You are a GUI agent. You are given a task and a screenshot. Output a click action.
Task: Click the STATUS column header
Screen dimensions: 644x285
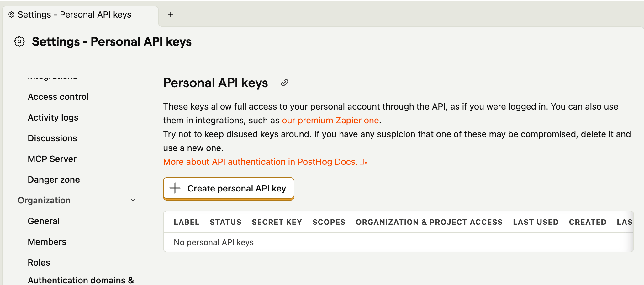(x=225, y=222)
